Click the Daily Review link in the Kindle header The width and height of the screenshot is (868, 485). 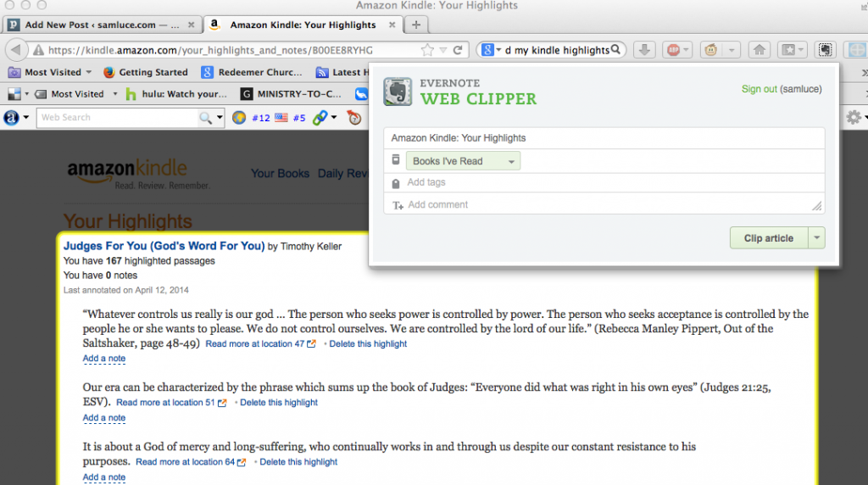[343, 173]
